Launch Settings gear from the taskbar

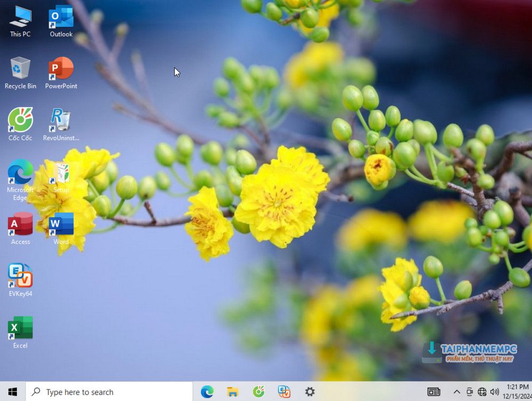tap(310, 392)
